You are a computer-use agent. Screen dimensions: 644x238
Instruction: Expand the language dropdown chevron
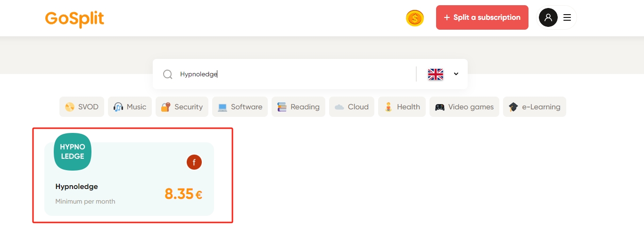pos(456,74)
